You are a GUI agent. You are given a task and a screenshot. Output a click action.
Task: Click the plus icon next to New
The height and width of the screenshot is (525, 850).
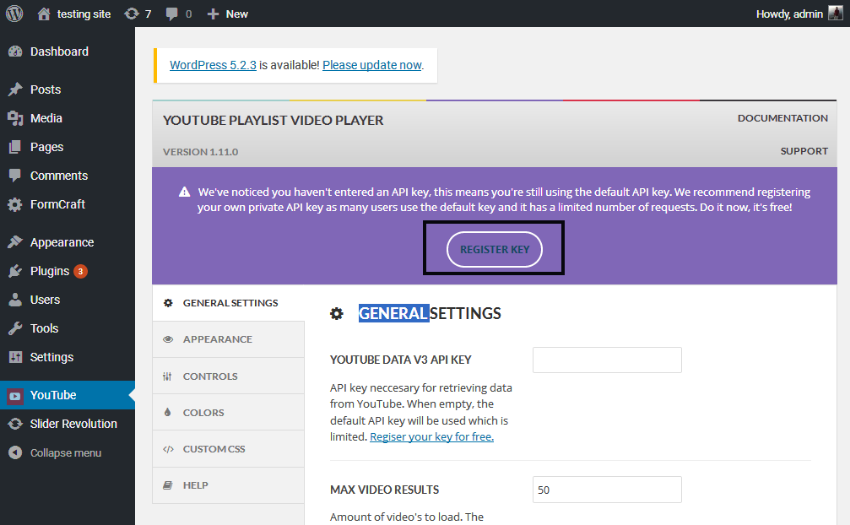click(213, 14)
